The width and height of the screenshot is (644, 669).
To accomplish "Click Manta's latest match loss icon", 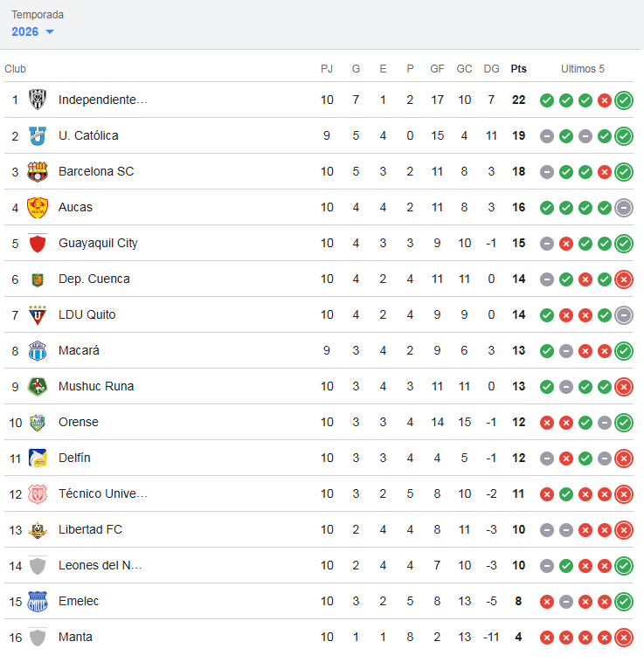I will pyautogui.click(x=624, y=638).
